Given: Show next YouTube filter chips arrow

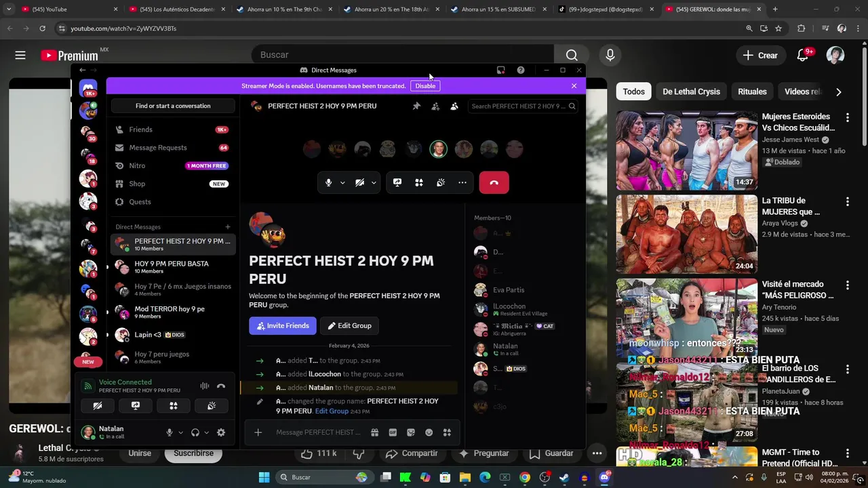Looking at the screenshot, I should point(839,91).
